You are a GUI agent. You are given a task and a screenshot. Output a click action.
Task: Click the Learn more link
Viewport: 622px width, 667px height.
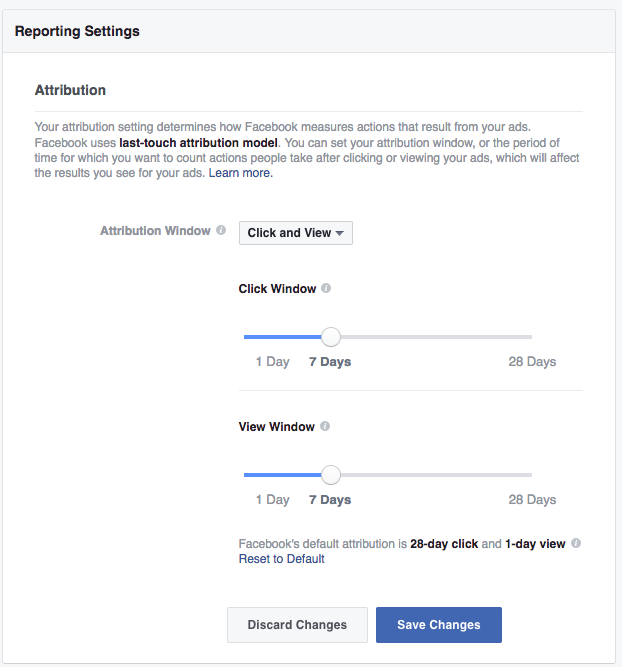point(240,173)
